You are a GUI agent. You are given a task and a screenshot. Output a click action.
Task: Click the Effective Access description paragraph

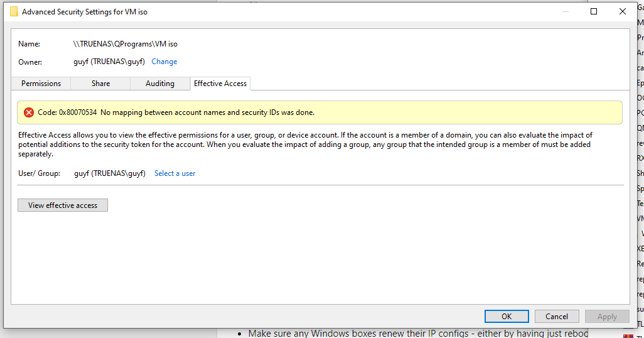pyautogui.click(x=305, y=144)
